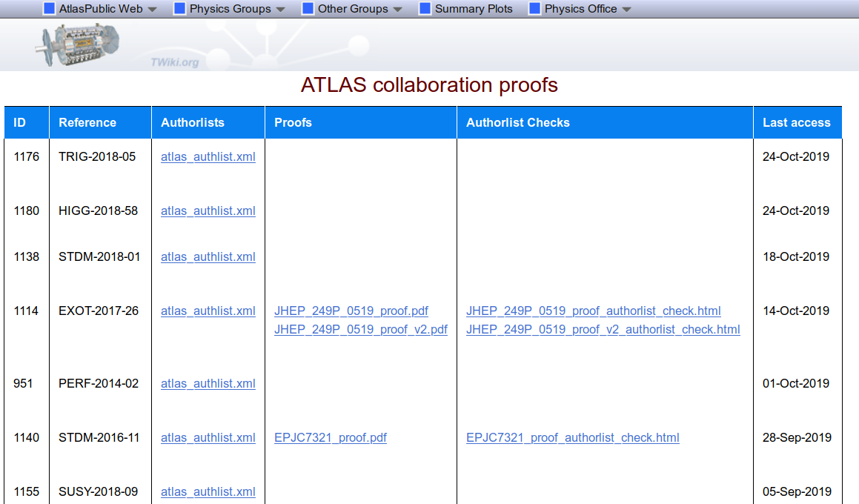Click the blue square icon beside Other Groups

click(x=308, y=8)
